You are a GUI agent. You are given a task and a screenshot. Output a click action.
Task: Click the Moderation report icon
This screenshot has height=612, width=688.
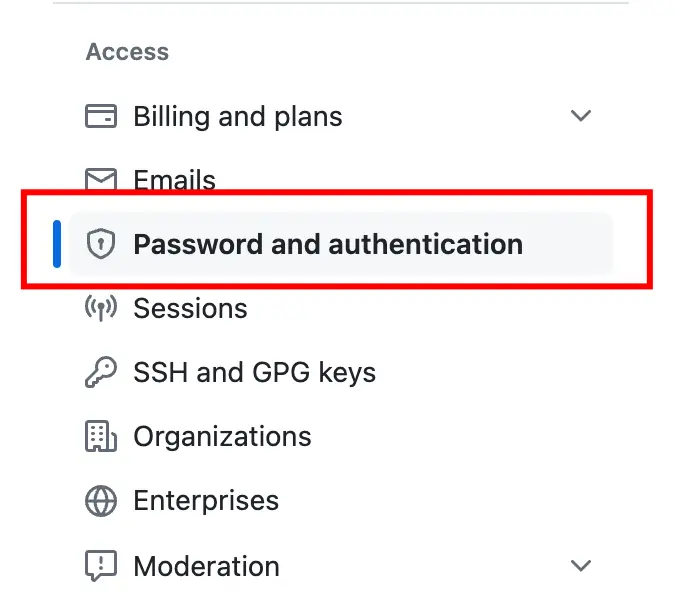pyautogui.click(x=101, y=566)
